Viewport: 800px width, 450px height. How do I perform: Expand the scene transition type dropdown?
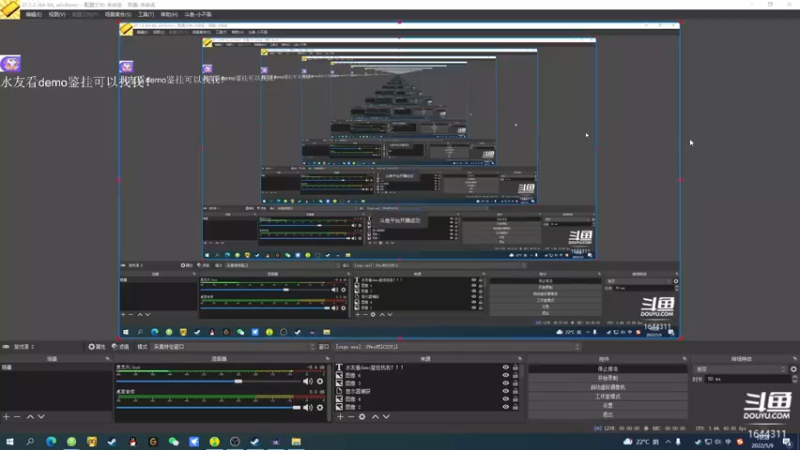(x=740, y=369)
